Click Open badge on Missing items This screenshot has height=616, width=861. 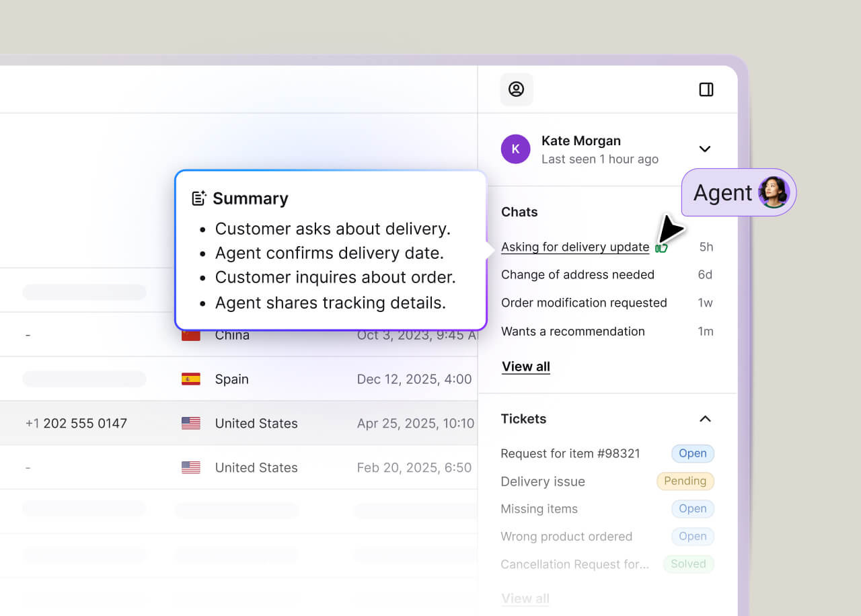click(x=692, y=508)
